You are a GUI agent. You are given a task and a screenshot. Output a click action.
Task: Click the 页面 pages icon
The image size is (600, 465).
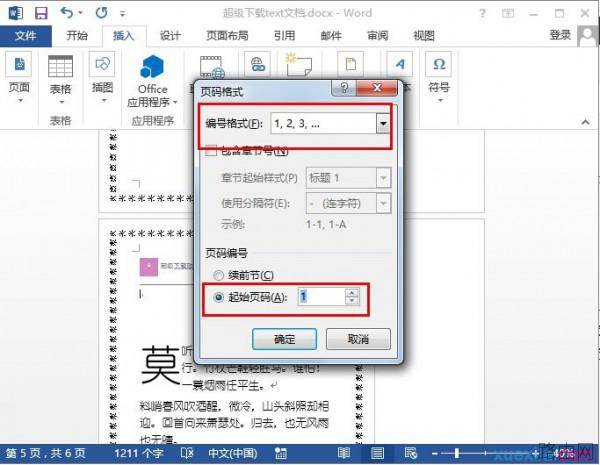click(x=19, y=64)
